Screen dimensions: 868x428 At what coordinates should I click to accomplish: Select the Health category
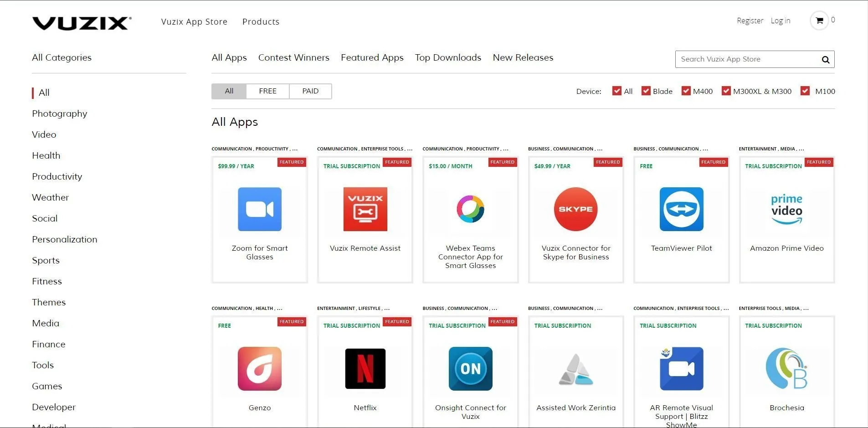point(46,155)
